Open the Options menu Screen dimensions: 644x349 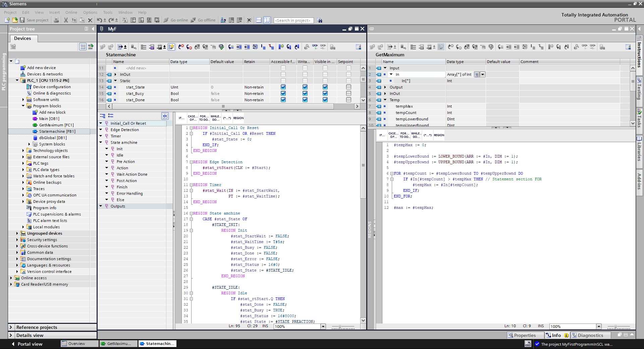[90, 12]
